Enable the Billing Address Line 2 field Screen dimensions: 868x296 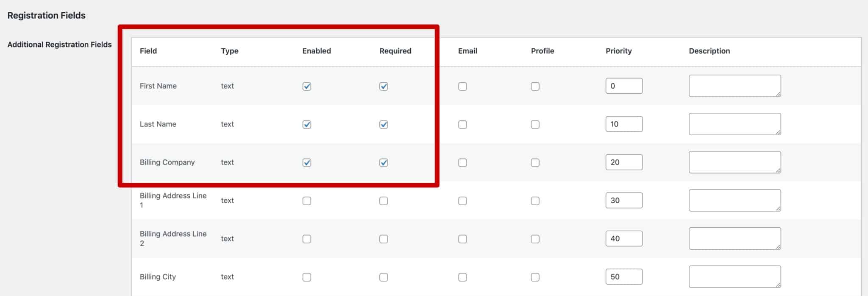306,238
